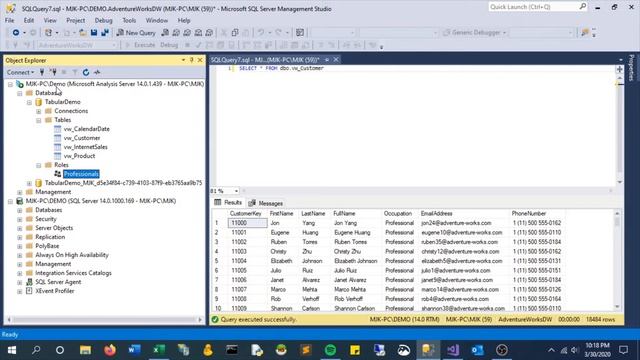This screenshot has width=640, height=360.
Task: Pin the Object Explorer panel
Action: tap(191, 60)
